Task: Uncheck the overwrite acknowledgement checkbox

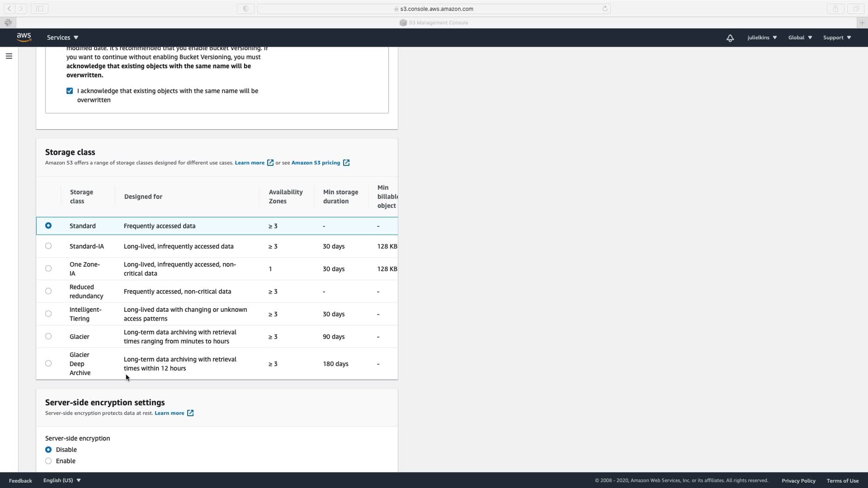Action: tap(70, 91)
